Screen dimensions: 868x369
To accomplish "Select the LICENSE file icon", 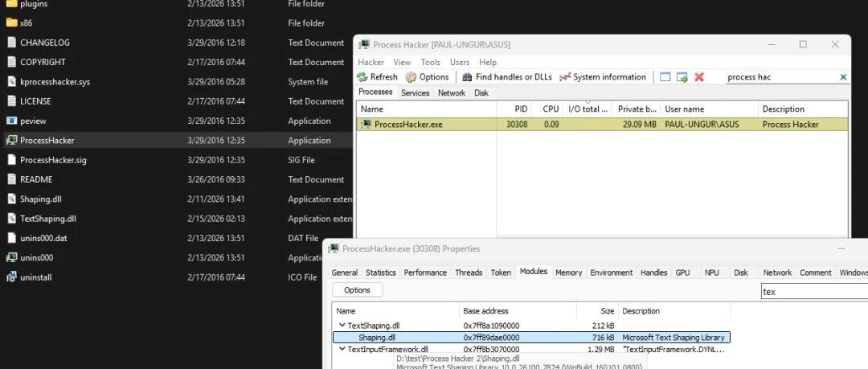I will (x=11, y=100).
